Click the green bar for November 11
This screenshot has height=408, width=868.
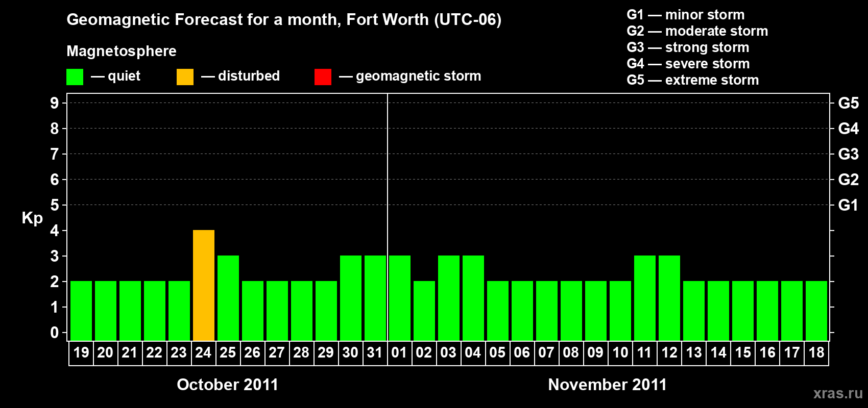(645, 298)
